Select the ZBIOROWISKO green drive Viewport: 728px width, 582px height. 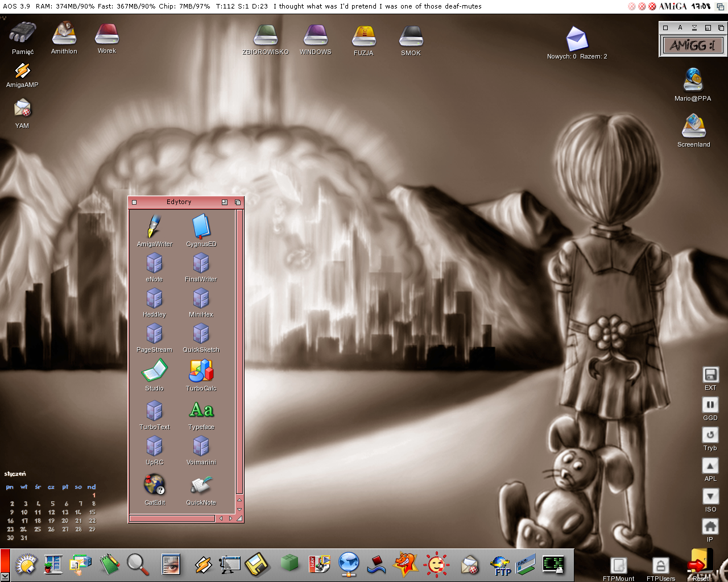click(x=266, y=35)
